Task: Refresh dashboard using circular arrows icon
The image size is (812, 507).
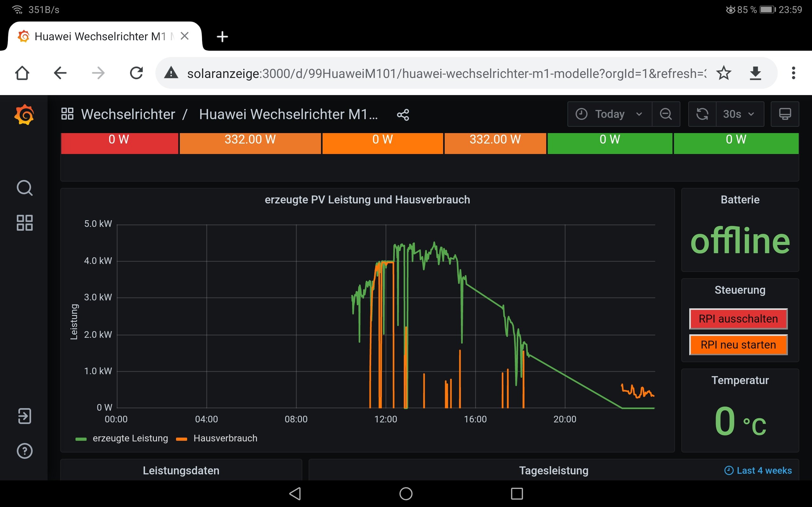Action: tap(702, 114)
